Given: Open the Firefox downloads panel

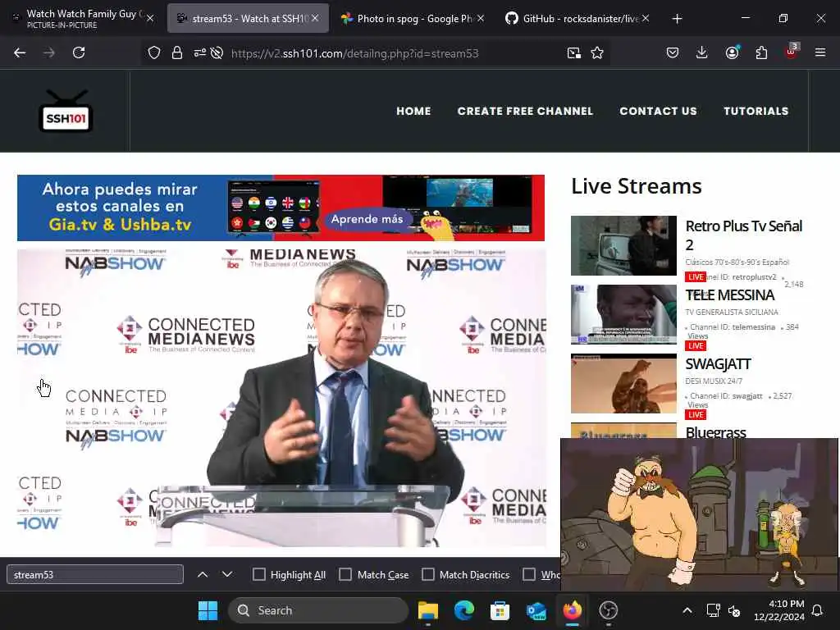Looking at the screenshot, I should click(x=701, y=52).
